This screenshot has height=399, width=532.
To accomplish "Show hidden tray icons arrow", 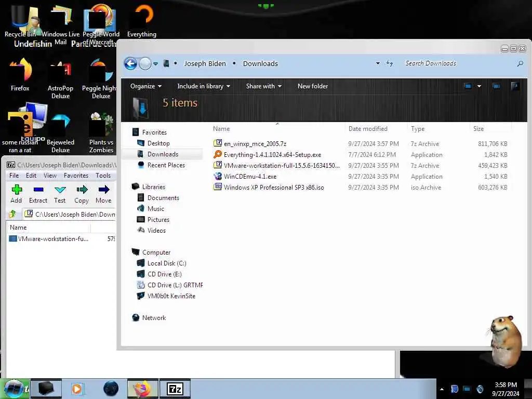I will [442, 389].
